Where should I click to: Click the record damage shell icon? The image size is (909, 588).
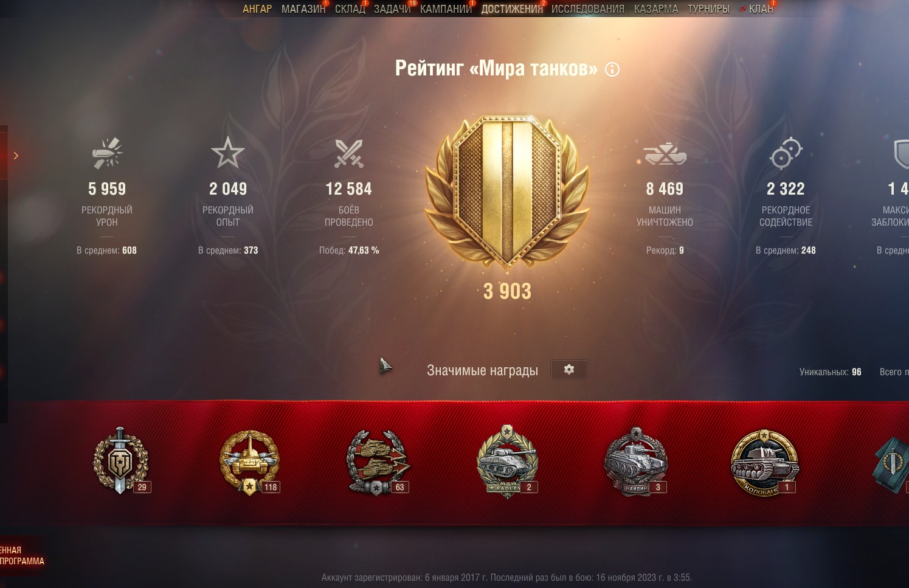pyautogui.click(x=107, y=153)
